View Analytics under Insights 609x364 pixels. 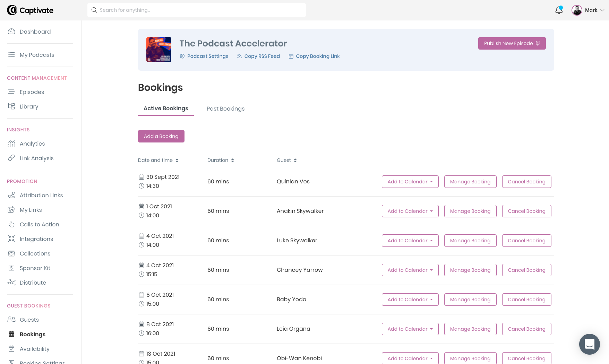[32, 144]
